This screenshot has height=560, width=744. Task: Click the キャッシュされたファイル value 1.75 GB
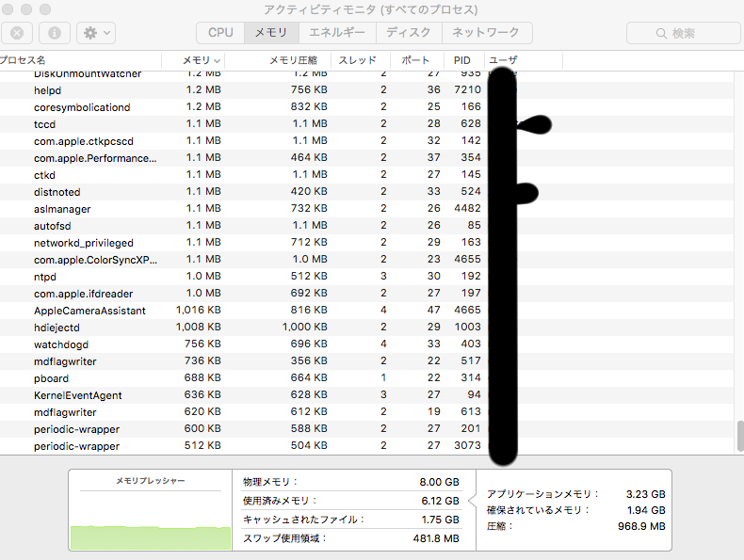tap(440, 520)
